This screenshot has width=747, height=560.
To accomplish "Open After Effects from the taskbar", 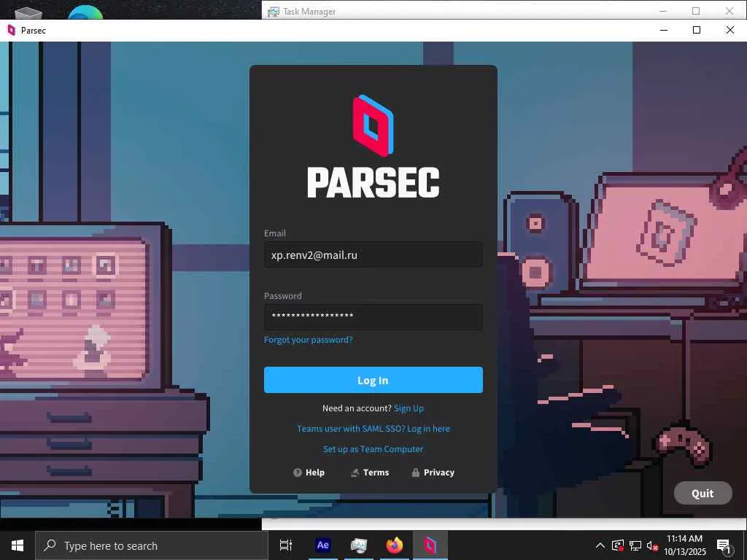I will [x=322, y=545].
